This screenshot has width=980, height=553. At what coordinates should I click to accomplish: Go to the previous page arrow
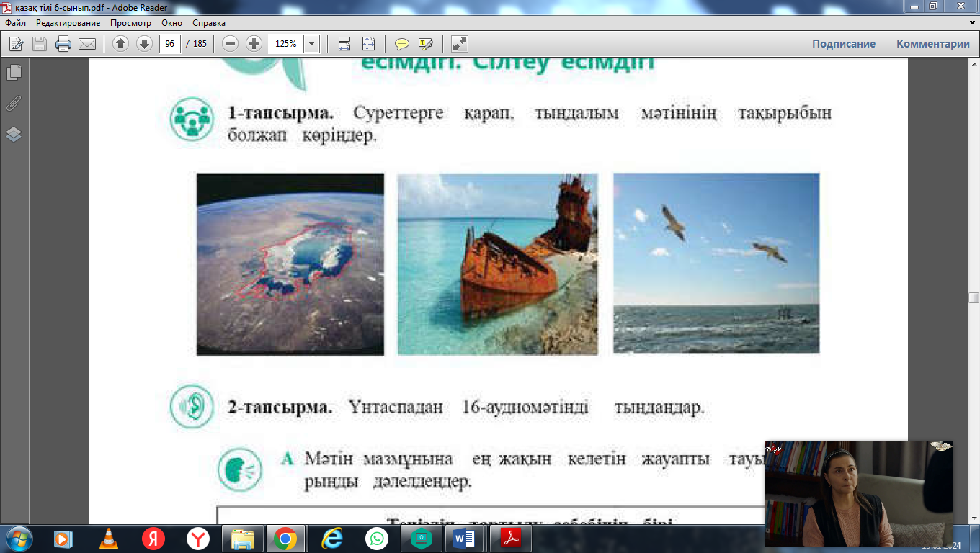pyautogui.click(x=120, y=44)
